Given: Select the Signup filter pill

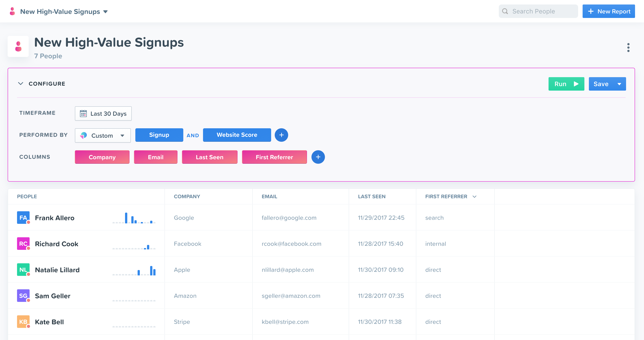Looking at the screenshot, I should [159, 135].
